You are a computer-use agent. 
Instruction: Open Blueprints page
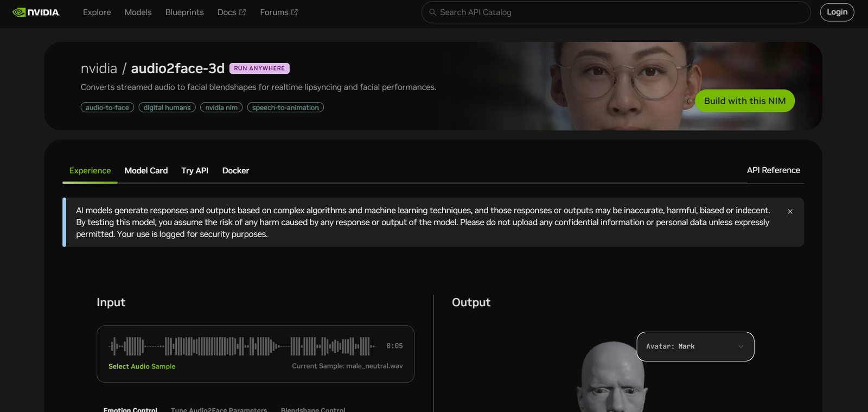[x=184, y=12]
